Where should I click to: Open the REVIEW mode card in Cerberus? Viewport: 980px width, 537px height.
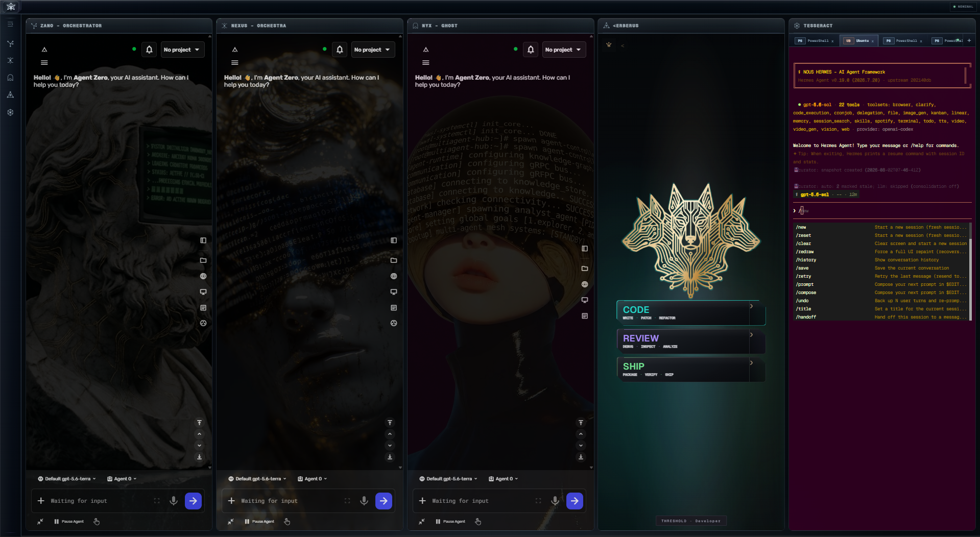pyautogui.click(x=690, y=341)
